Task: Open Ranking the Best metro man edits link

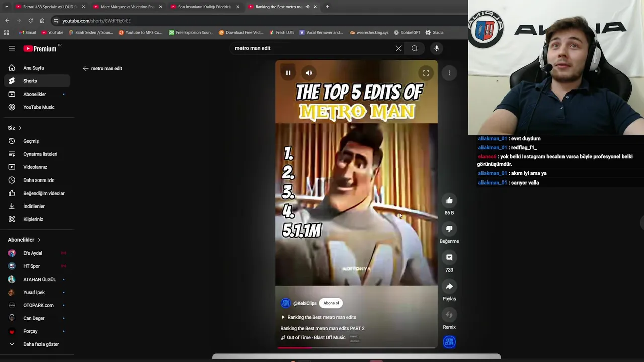Action: tap(318, 317)
